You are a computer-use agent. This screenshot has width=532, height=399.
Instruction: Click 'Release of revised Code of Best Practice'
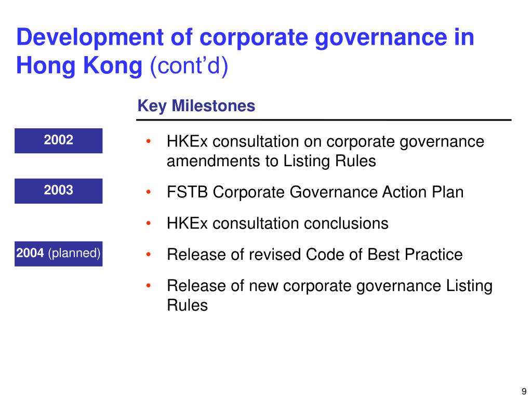[314, 255]
